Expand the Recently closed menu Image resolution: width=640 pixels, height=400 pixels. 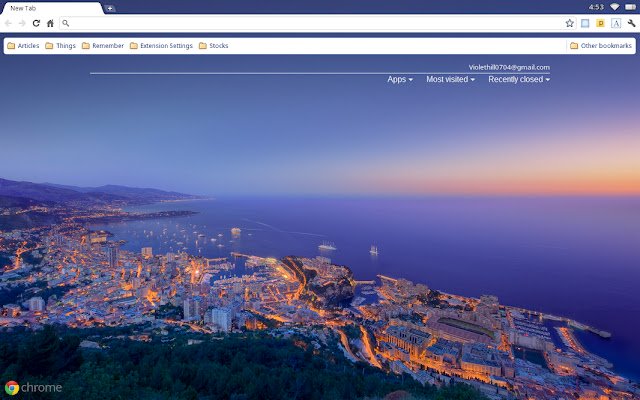tap(519, 79)
